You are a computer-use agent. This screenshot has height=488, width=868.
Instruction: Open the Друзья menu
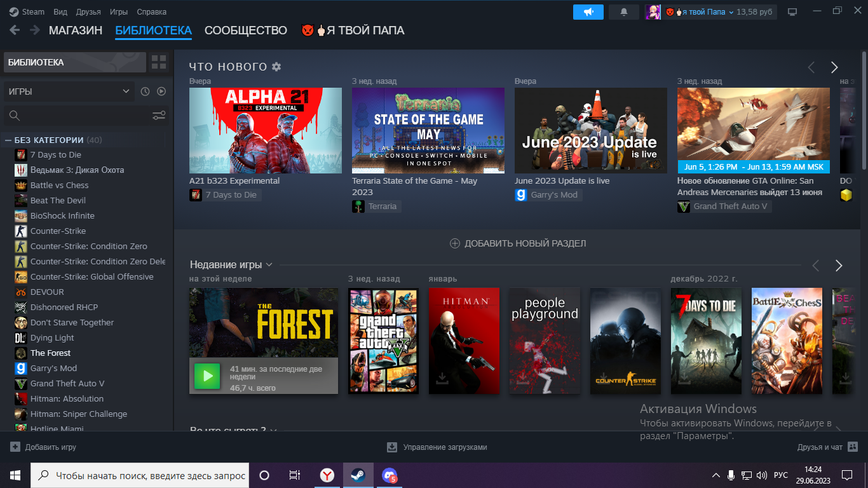(x=88, y=12)
